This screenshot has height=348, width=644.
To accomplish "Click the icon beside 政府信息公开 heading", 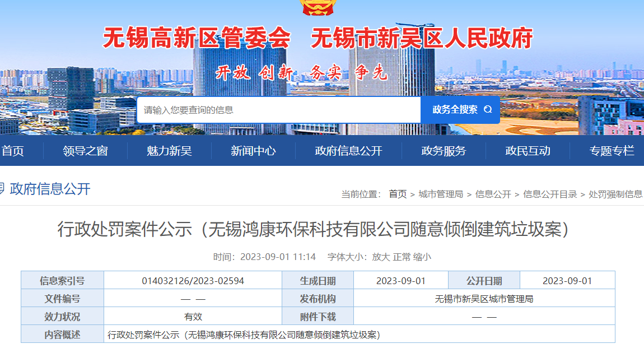I will tap(2, 189).
